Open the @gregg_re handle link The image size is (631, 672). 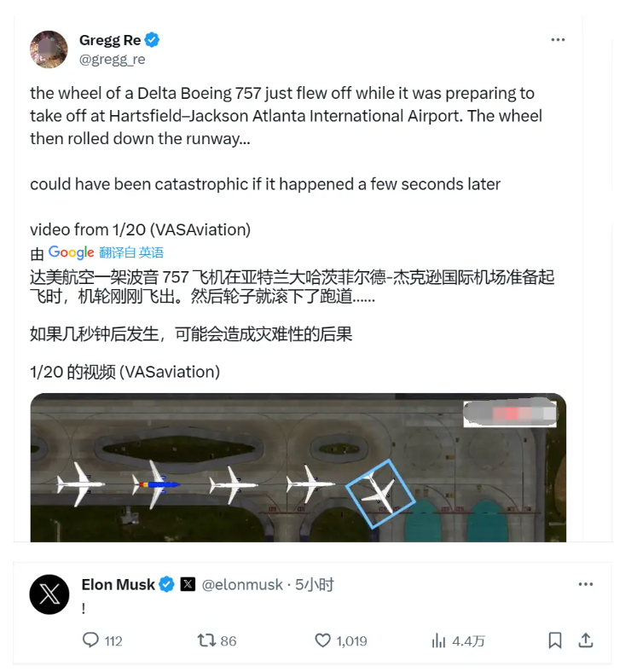tap(112, 59)
